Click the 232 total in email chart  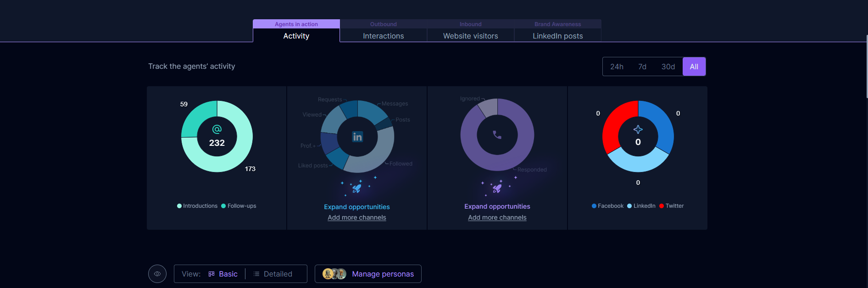tap(217, 143)
